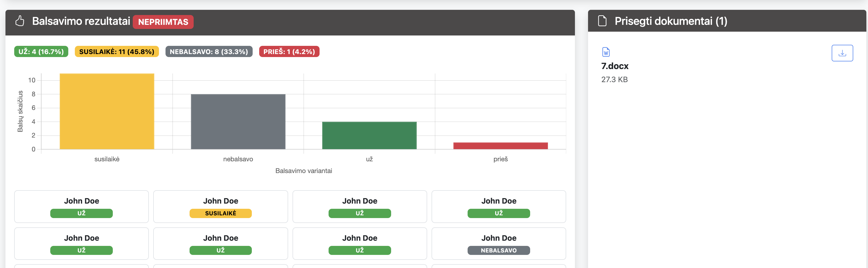Download the 7.docx attachment
This screenshot has height=268, width=868.
coord(842,53)
